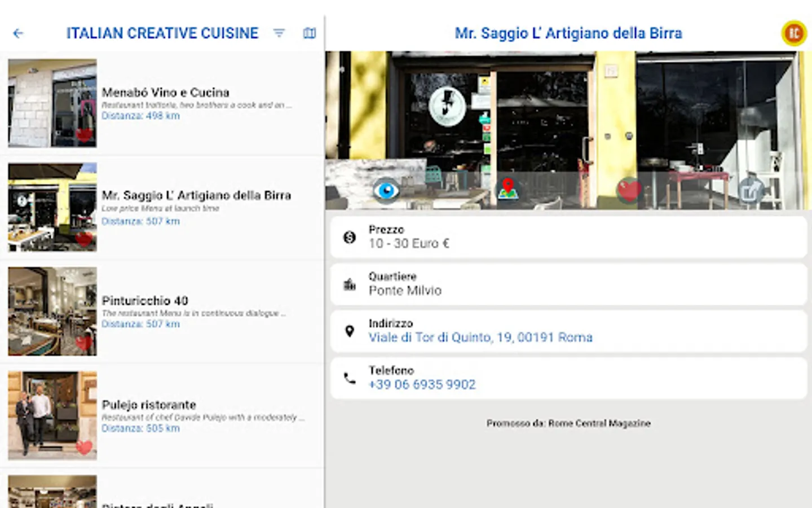Open Menabó Vino e Cucina listing

click(165, 93)
